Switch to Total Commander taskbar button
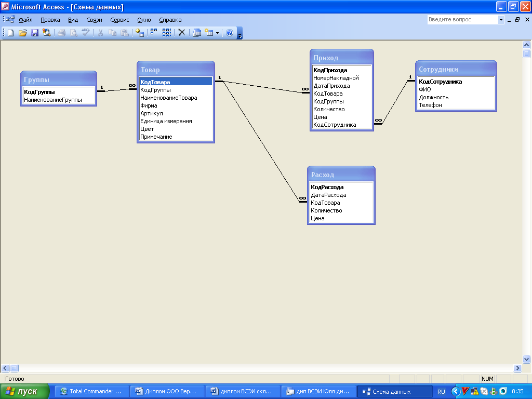This screenshot has width=532, height=399. click(91, 392)
